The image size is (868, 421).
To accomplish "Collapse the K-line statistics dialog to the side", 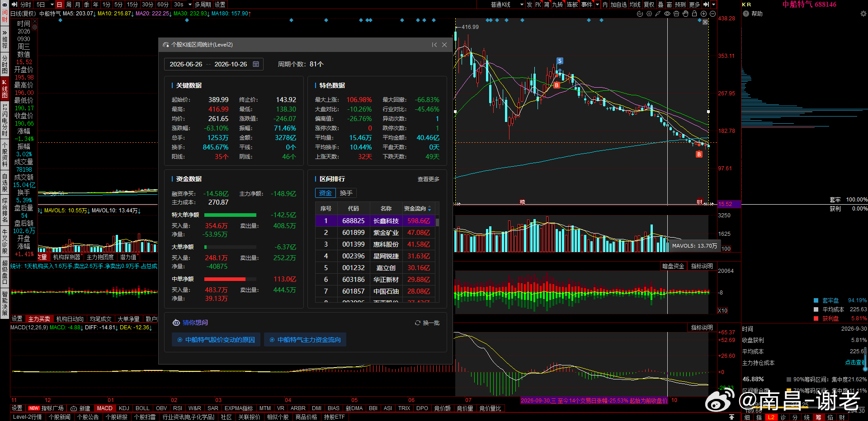I will (x=434, y=45).
